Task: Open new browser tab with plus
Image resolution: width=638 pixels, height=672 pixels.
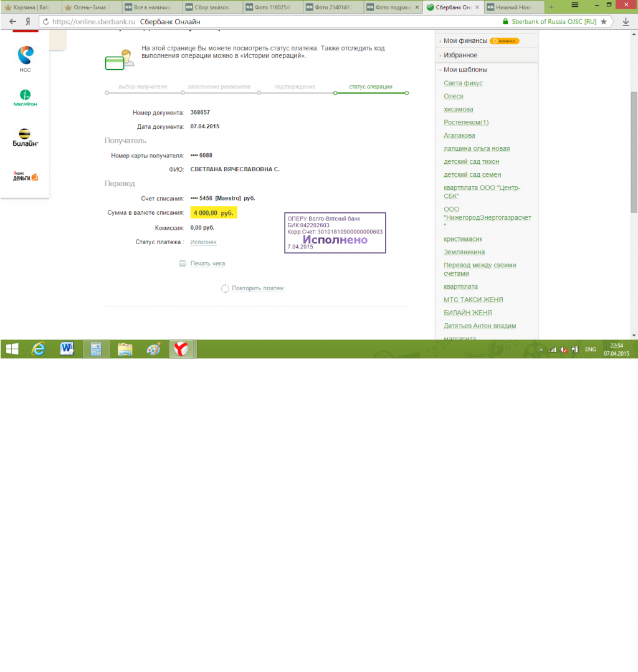Action: pos(551,7)
